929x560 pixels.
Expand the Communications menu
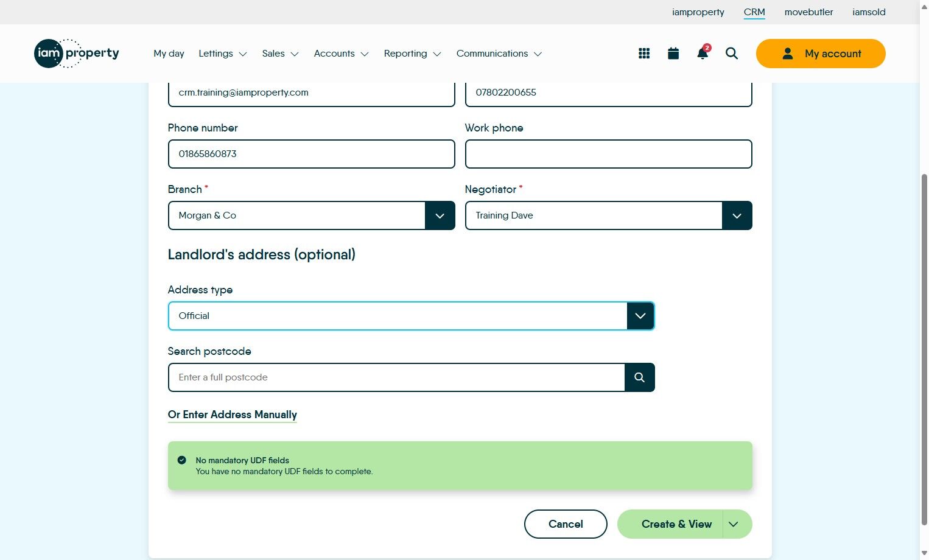tap(499, 54)
